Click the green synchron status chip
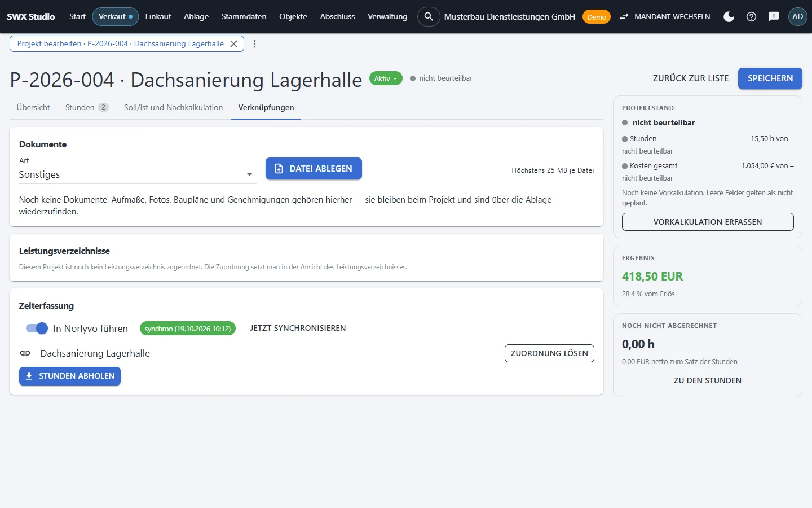Image resolution: width=812 pixels, height=508 pixels. [188, 329]
